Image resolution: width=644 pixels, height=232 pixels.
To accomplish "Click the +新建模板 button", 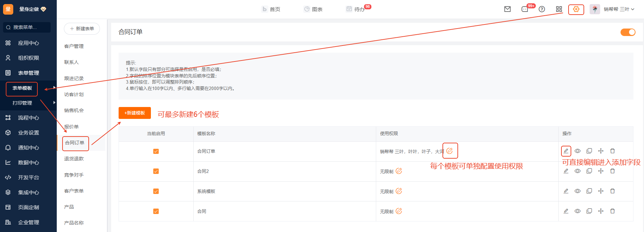I will [135, 113].
